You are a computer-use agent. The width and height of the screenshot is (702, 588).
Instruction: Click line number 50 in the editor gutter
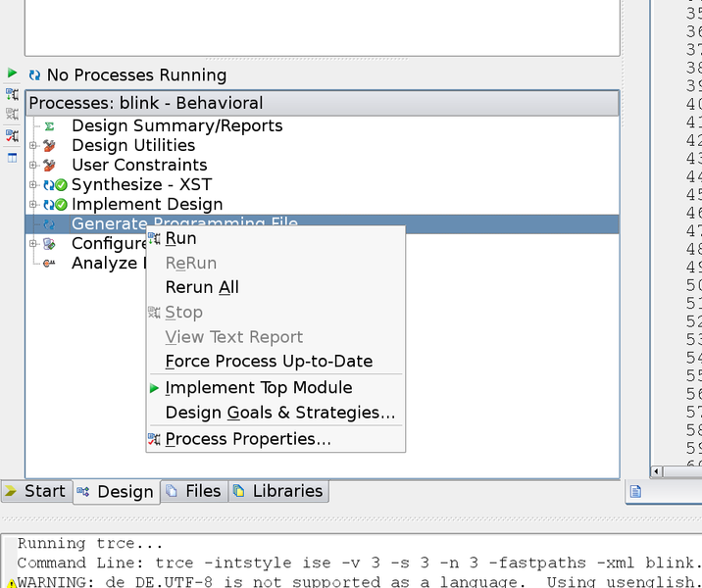(693, 285)
